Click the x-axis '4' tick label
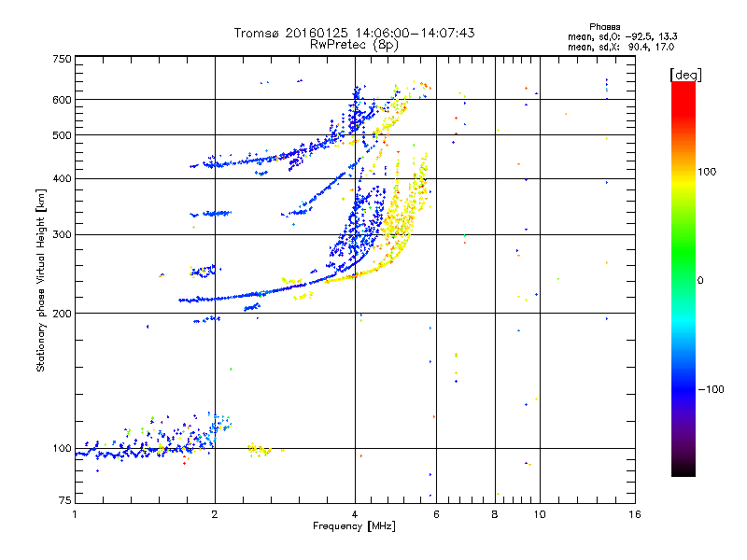Image resolution: width=747 pixels, height=560 pixels. pos(355,514)
